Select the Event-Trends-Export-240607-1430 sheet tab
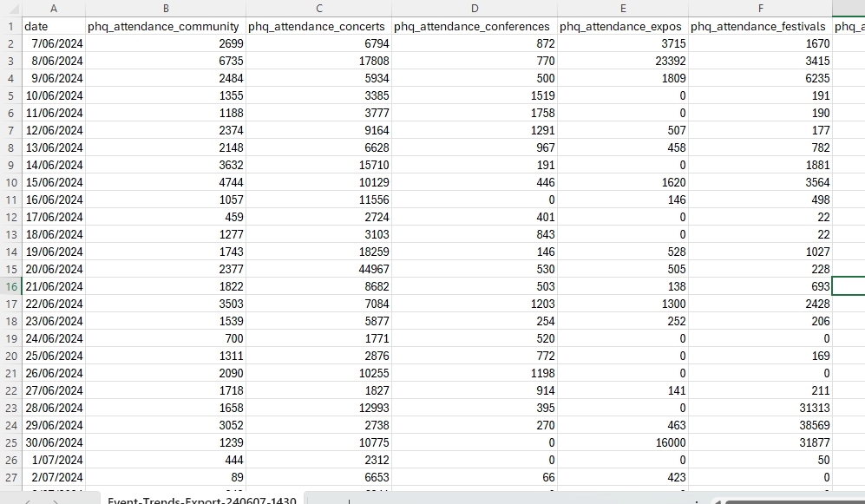The width and height of the screenshot is (865, 504). pos(200,501)
